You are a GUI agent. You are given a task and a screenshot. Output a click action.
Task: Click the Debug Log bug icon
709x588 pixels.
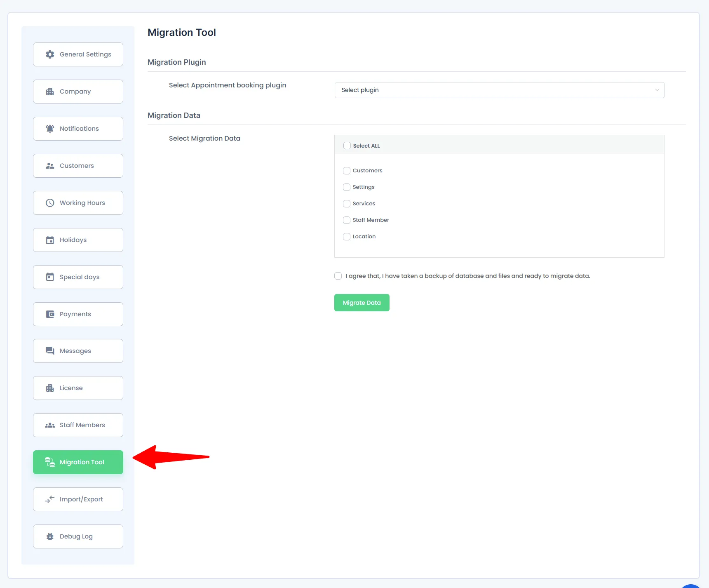click(50, 536)
